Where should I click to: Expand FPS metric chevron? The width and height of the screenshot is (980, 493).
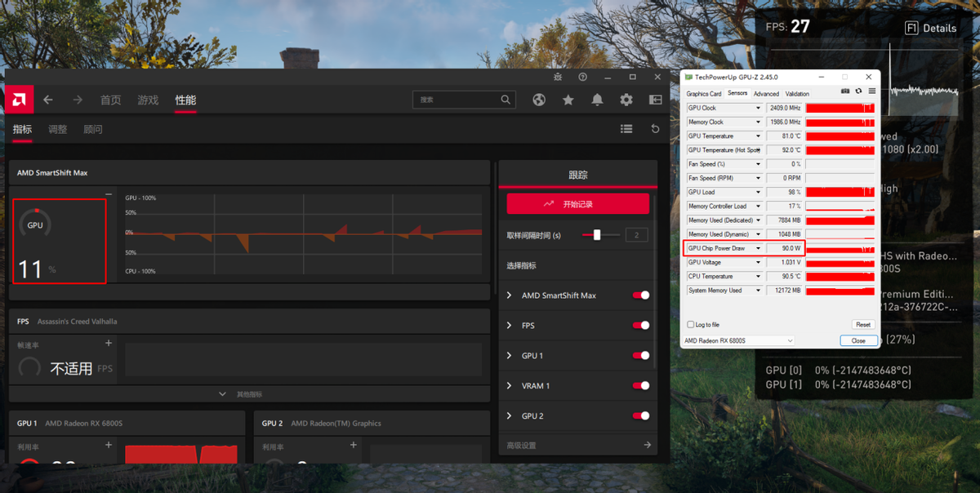(510, 326)
